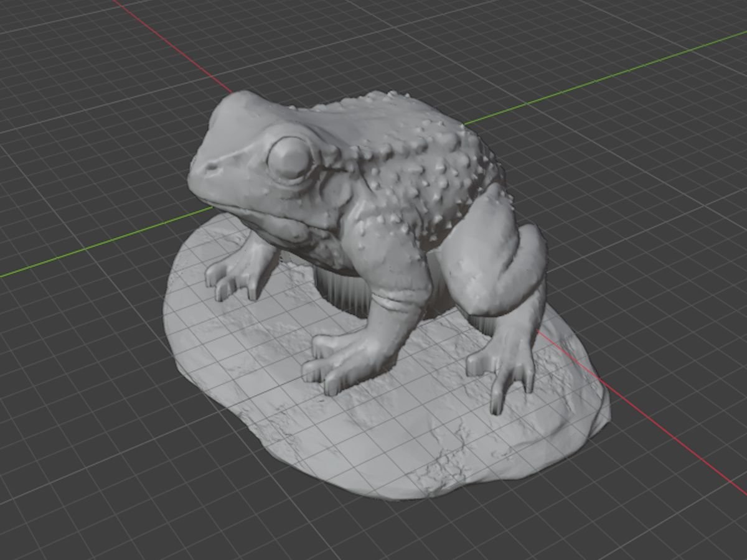Select the frog model by its bulging eye
Viewport: 747px width, 560px height.
pos(289,159)
